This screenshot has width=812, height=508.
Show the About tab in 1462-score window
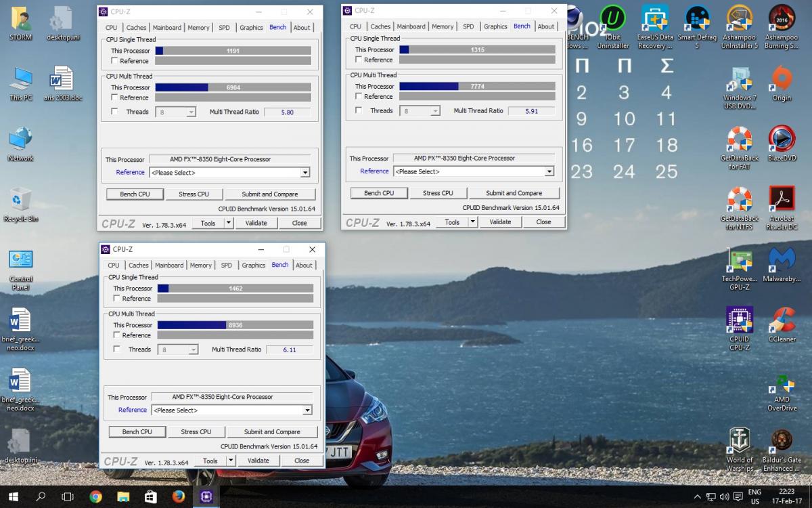pos(304,266)
